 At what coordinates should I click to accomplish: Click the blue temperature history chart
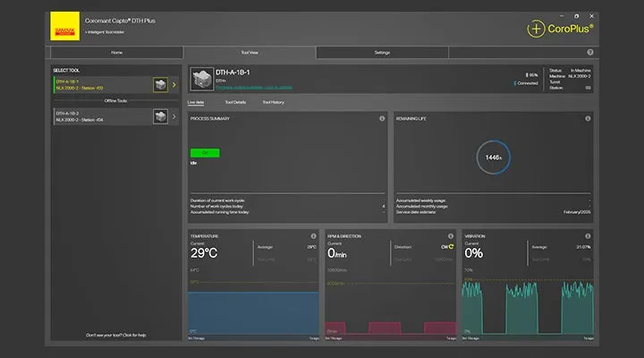coord(253,312)
